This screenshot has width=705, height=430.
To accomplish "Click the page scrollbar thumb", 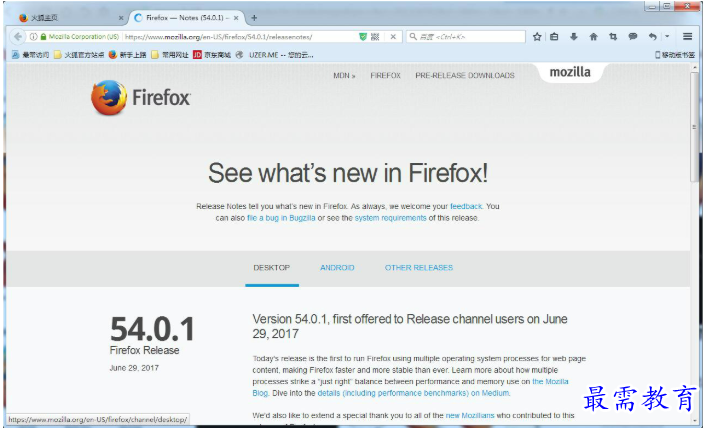I will click(x=695, y=127).
